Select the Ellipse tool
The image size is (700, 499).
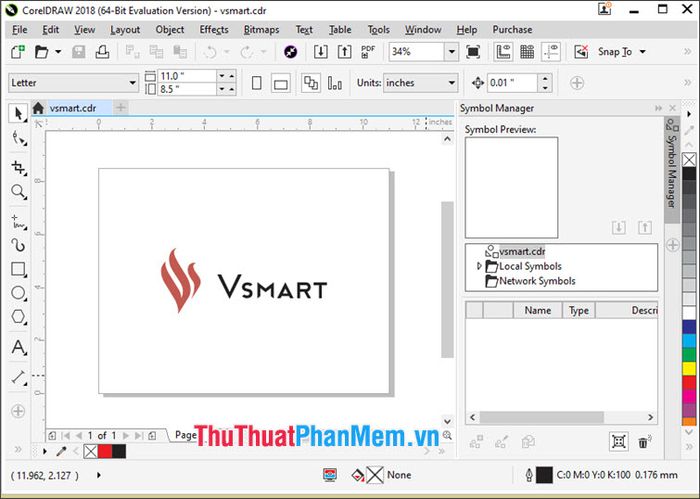click(18, 293)
